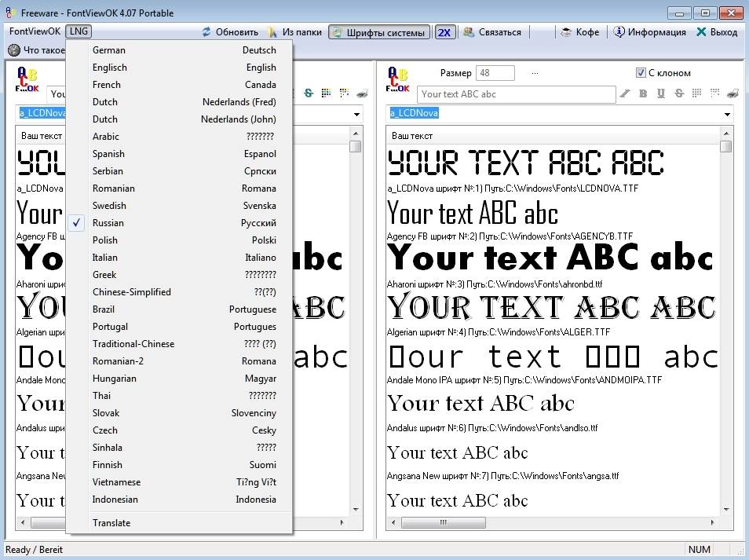Viewport: 749px width, 560px height.
Task: Click the printer icon in the right panel
Action: point(733,93)
